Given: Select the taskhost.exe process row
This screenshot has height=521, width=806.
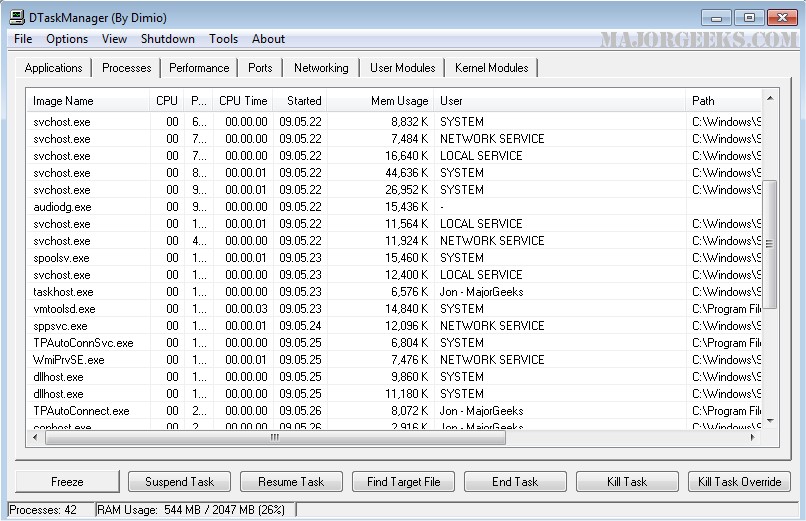Looking at the screenshot, I should click(x=394, y=292).
